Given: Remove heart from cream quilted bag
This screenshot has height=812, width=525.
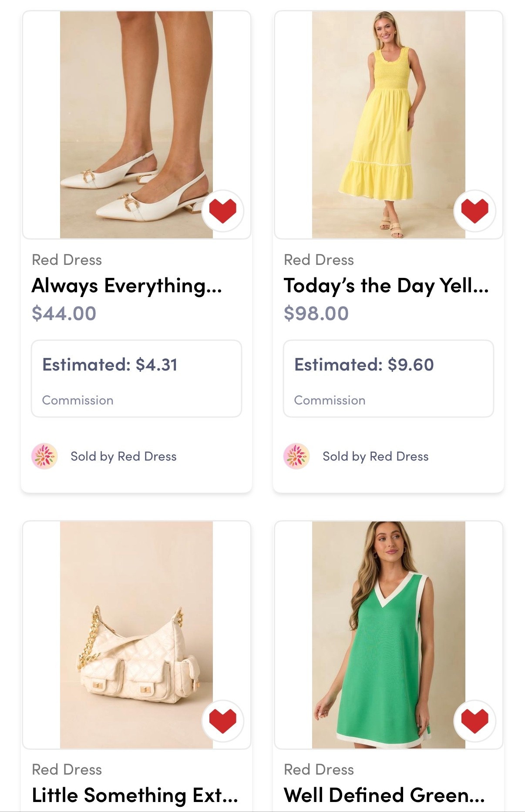Looking at the screenshot, I should (x=222, y=721).
